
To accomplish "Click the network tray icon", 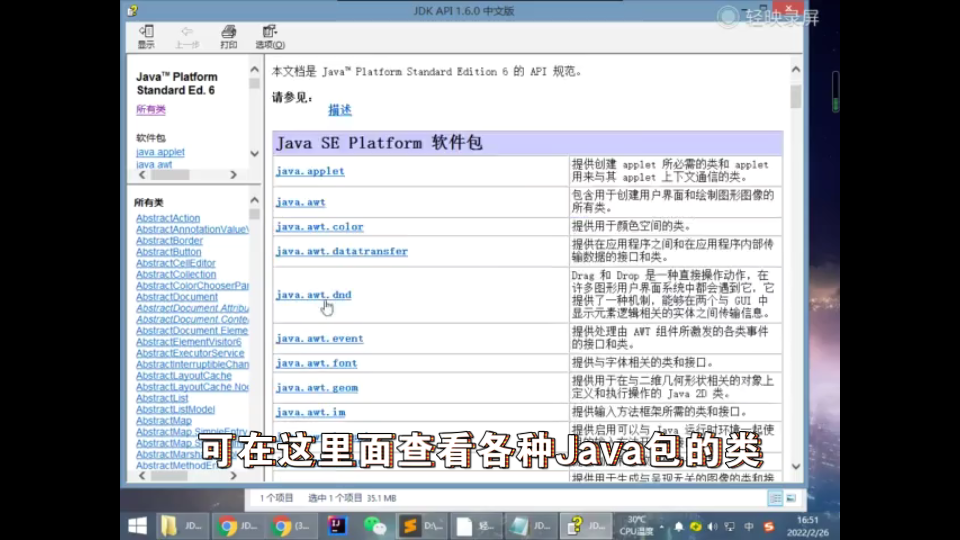I will pyautogui.click(x=730, y=527).
